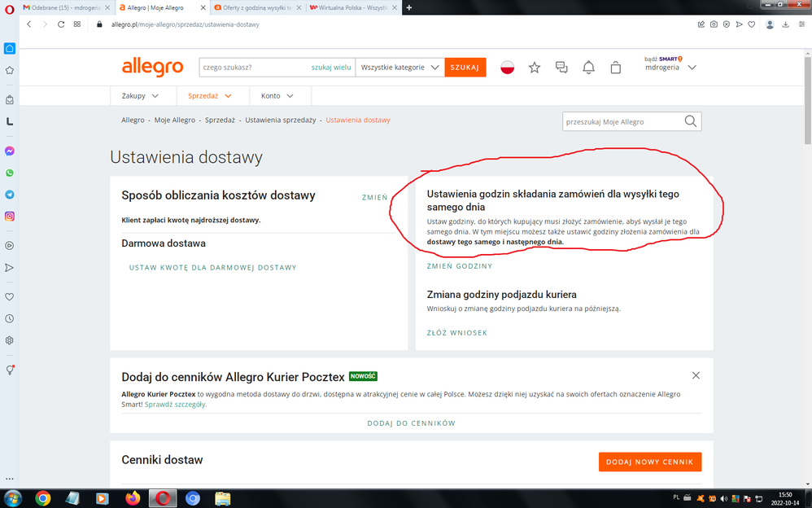The width and height of the screenshot is (812, 508).
Task: Click the ZMIEŃ link for delivery cost
Action: coord(375,198)
